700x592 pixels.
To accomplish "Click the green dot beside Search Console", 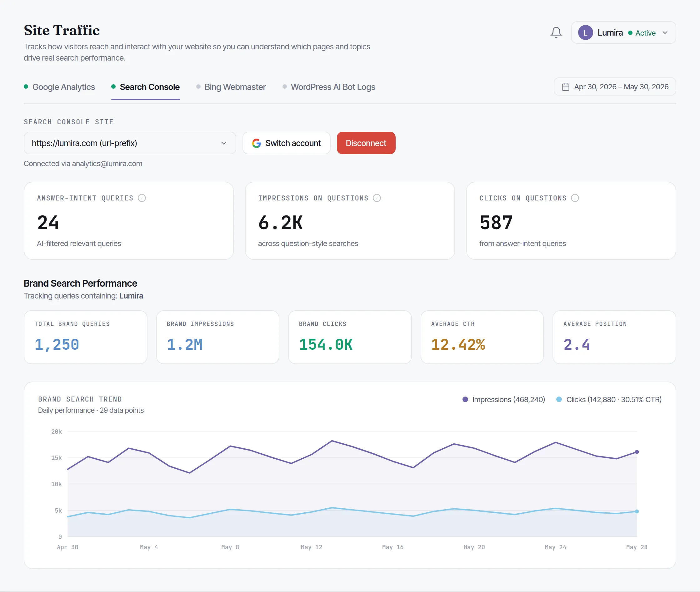I will coord(113,86).
